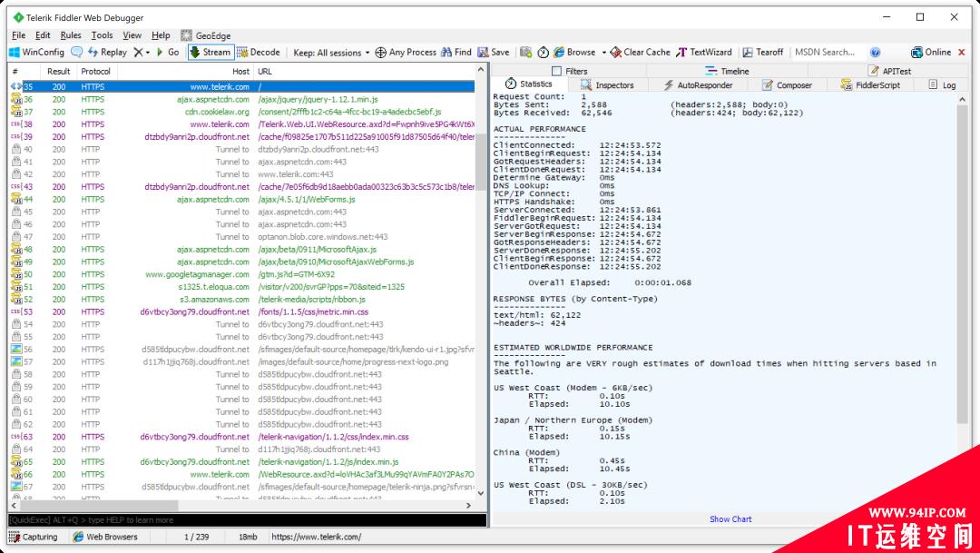Image resolution: width=980 pixels, height=553 pixels.
Task: Click the Remove sessions X icon
Action: 138,53
